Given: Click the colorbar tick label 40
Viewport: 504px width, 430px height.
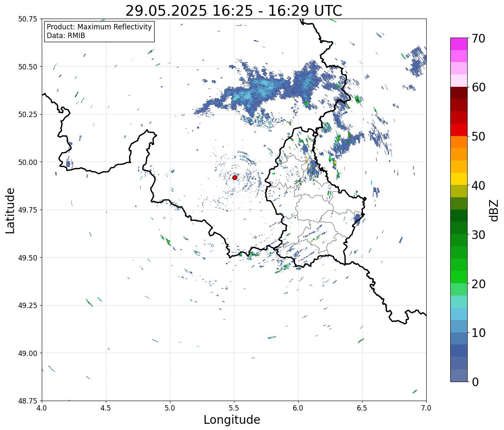Looking at the screenshot, I should point(478,186).
